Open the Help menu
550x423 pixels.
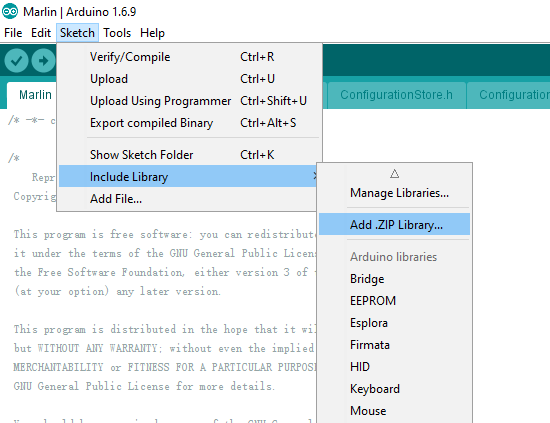coord(152,33)
